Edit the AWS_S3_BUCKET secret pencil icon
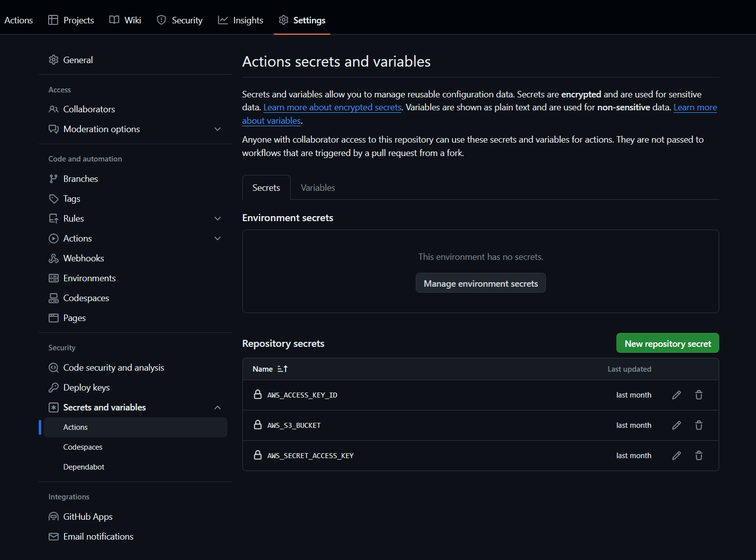 click(677, 425)
